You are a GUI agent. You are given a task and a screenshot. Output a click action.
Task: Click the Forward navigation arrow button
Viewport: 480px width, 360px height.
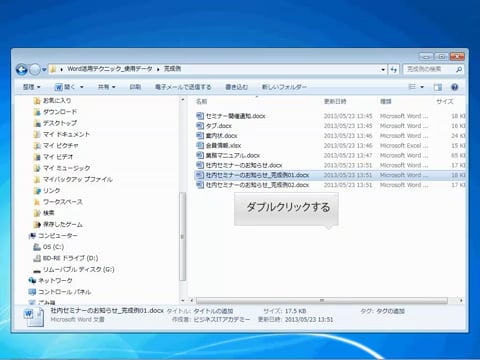tap(35, 69)
